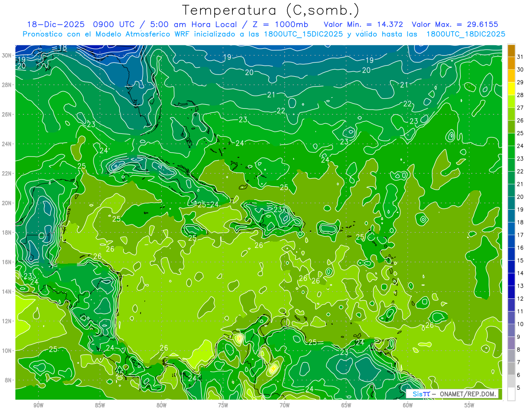Click the gray legend band between 6 and 7
Viewport: 532px width, 411px height.
click(x=511, y=369)
